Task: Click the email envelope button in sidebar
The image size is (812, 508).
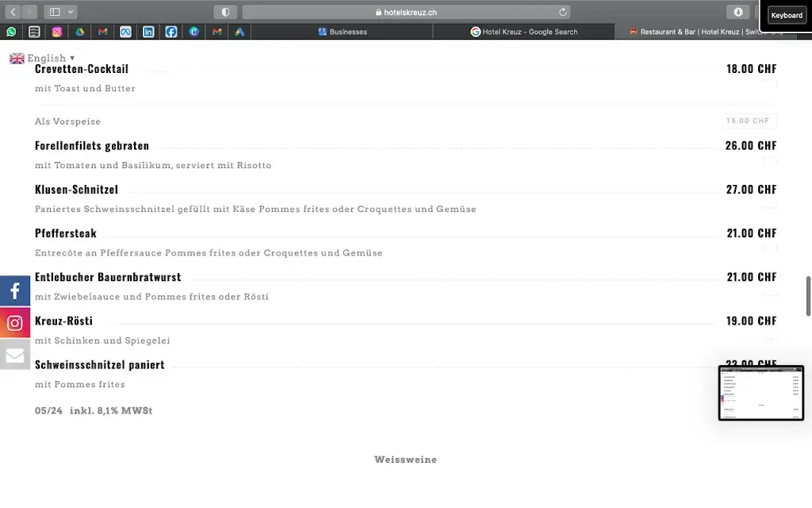Action: [15, 355]
